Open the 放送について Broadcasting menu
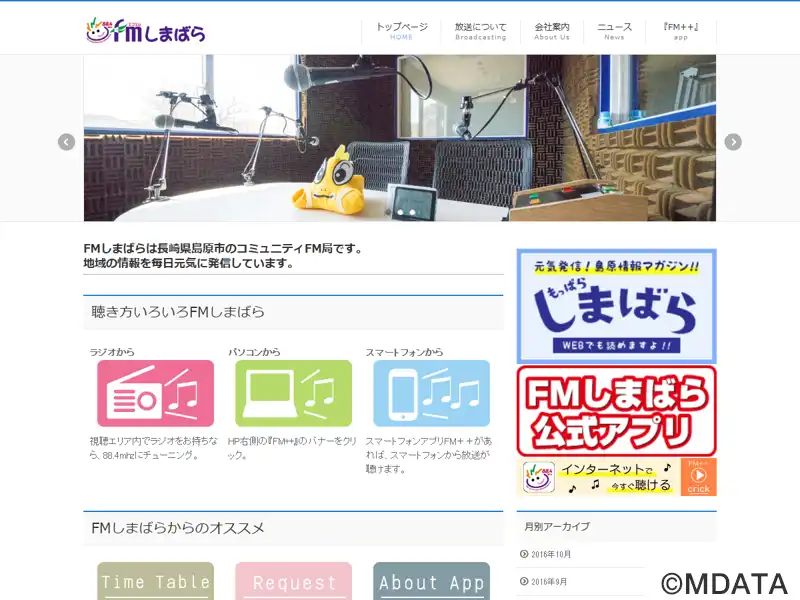 pos(481,31)
